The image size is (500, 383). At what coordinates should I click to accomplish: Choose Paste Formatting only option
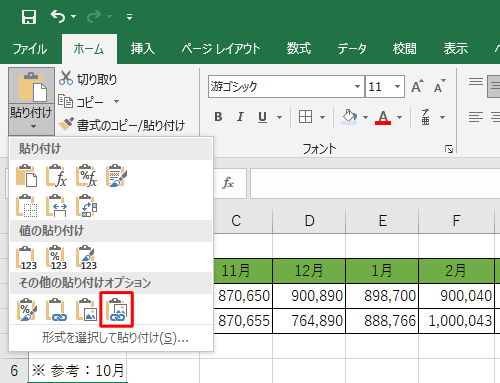pos(26,309)
